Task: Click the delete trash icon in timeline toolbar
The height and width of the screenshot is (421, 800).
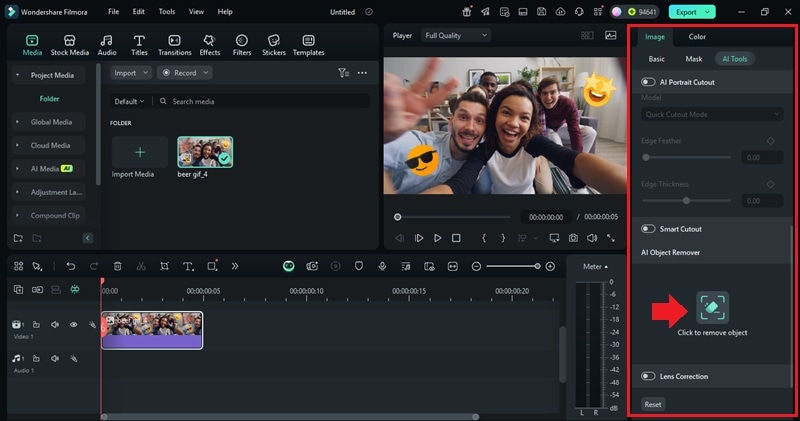Action: click(118, 266)
